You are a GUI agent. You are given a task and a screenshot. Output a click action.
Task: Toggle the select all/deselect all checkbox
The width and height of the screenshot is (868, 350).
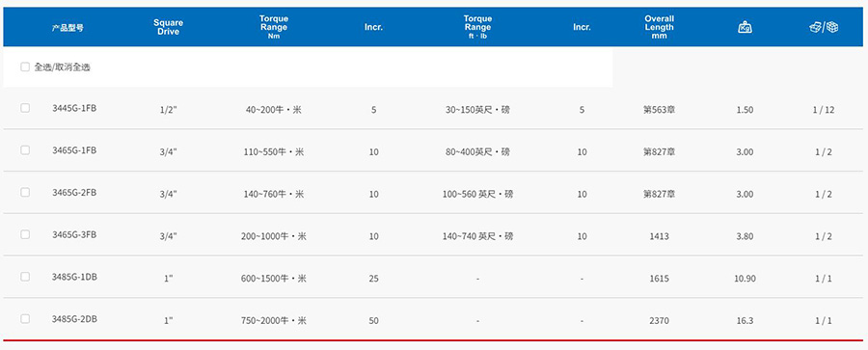[25, 67]
